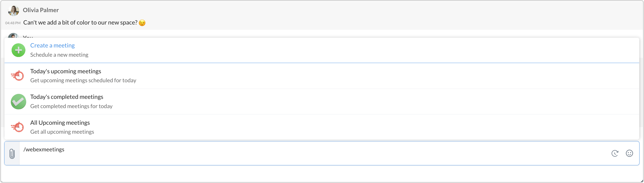
Task: Click the 04:48 PM message timestamp
Action: (x=13, y=23)
